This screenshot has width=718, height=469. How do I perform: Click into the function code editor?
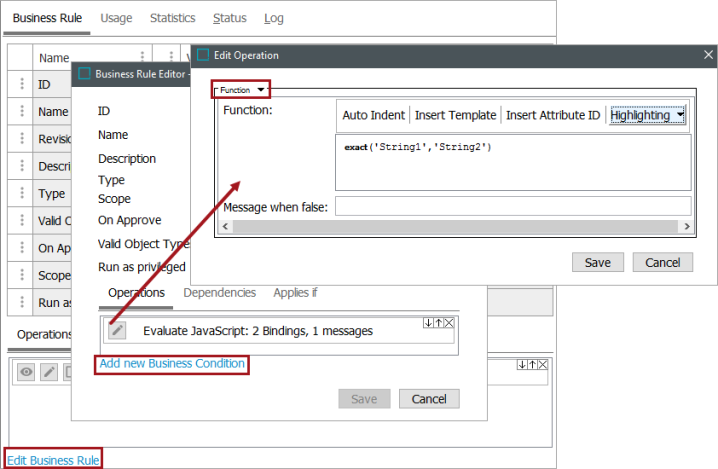tap(513, 163)
